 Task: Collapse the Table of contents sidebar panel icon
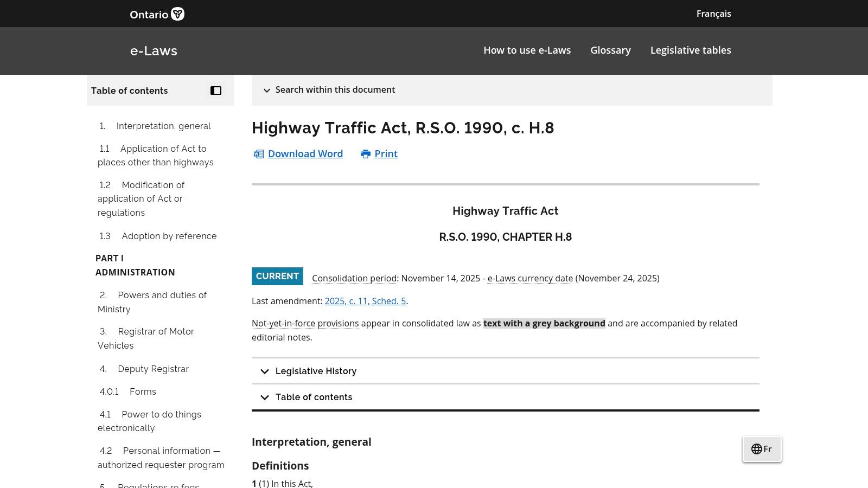point(216,91)
